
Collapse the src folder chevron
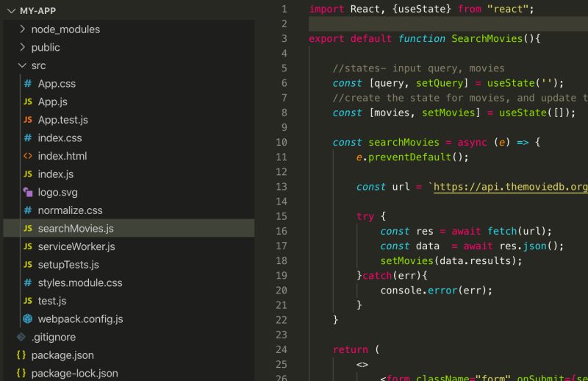click(23, 65)
